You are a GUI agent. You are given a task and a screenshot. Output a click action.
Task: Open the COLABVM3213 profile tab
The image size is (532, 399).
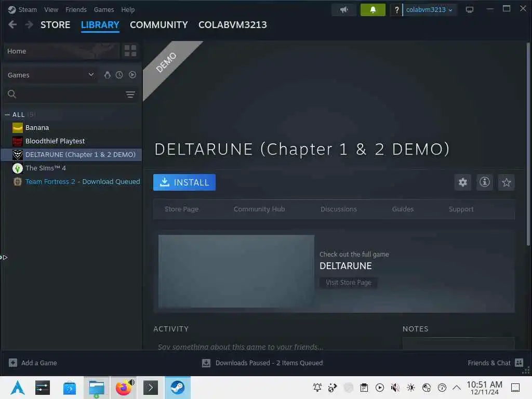[233, 25]
